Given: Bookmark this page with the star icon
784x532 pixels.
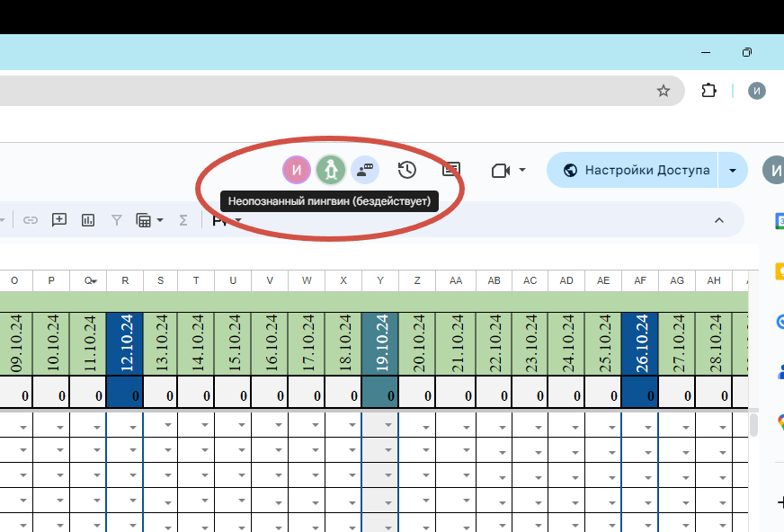Looking at the screenshot, I should point(663,91).
